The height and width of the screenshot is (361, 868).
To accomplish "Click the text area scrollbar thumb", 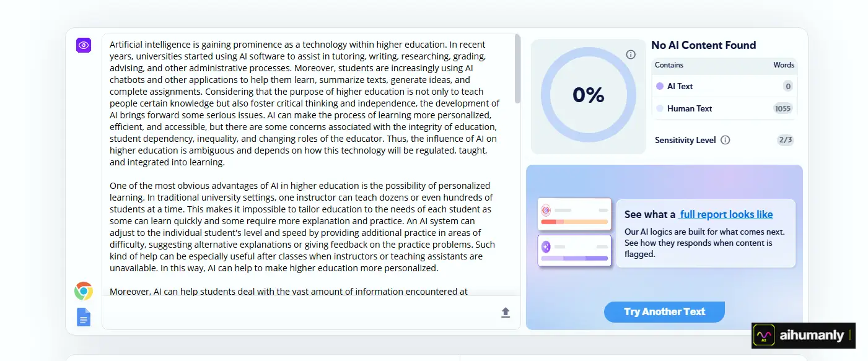I will (517, 68).
